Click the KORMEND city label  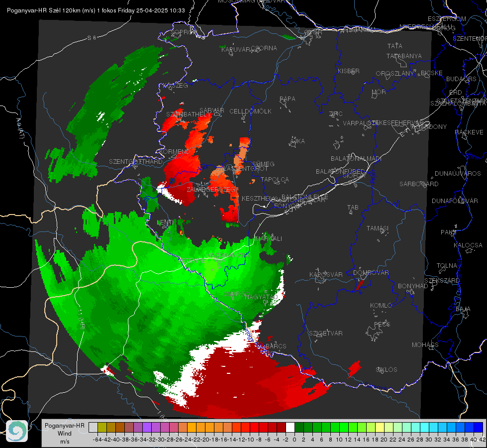pyautogui.click(x=174, y=152)
